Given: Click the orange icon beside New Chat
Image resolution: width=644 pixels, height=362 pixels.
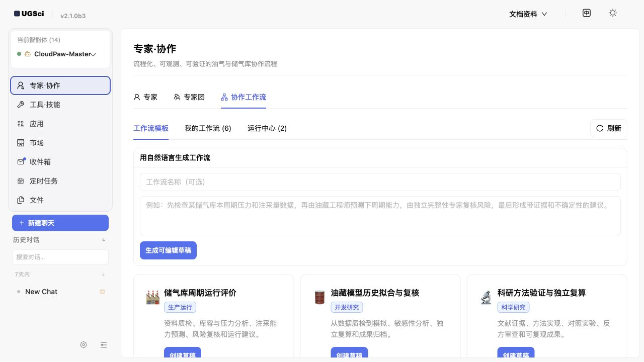Looking at the screenshot, I should 102,292.
